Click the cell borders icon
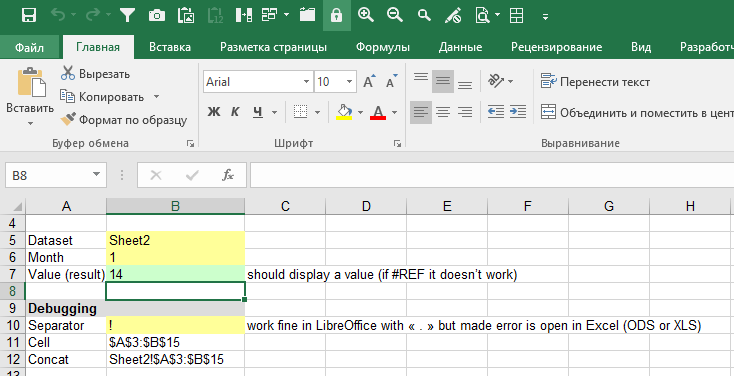Screen dimensions: 734x376 300,112
